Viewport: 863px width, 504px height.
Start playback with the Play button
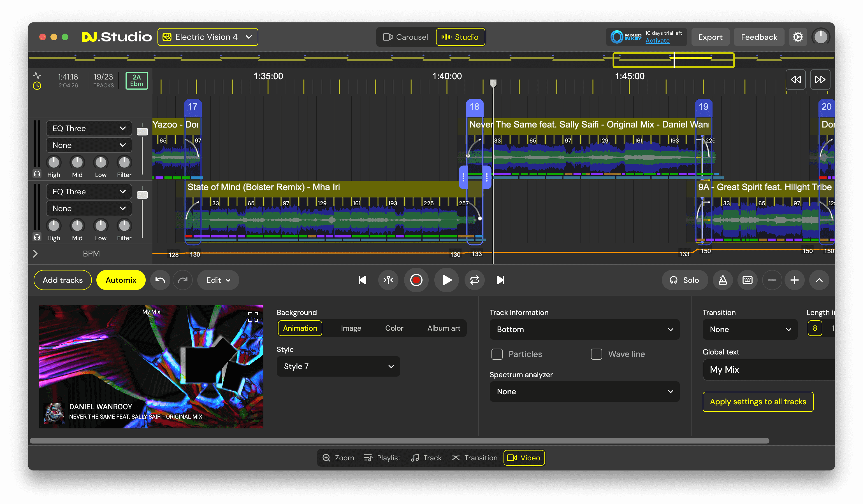pyautogui.click(x=446, y=280)
